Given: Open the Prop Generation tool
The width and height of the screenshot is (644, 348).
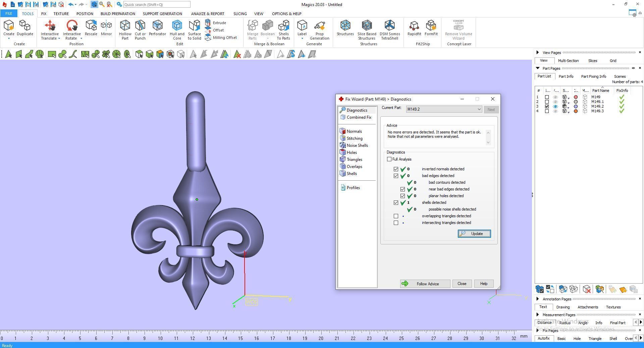Looking at the screenshot, I should point(319,30).
